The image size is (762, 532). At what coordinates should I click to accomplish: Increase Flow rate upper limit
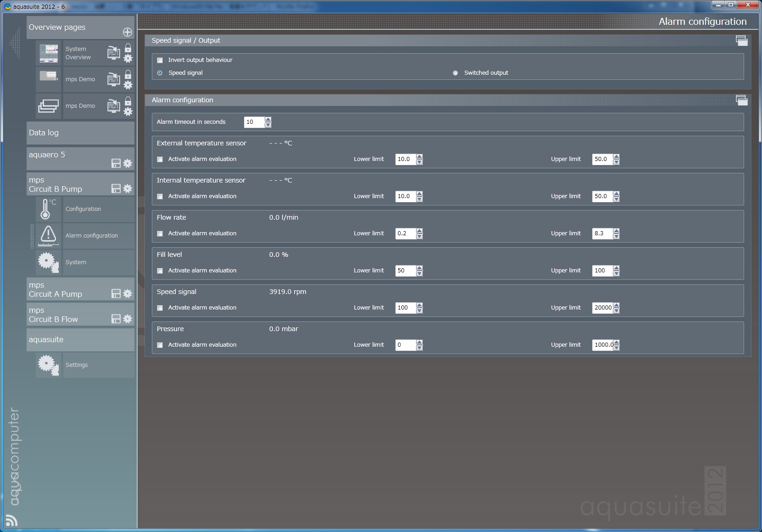(617, 231)
